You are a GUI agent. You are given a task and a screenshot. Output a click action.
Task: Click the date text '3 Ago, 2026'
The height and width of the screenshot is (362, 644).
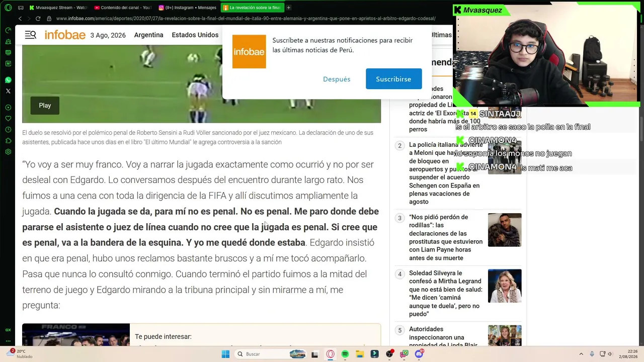pos(108,35)
